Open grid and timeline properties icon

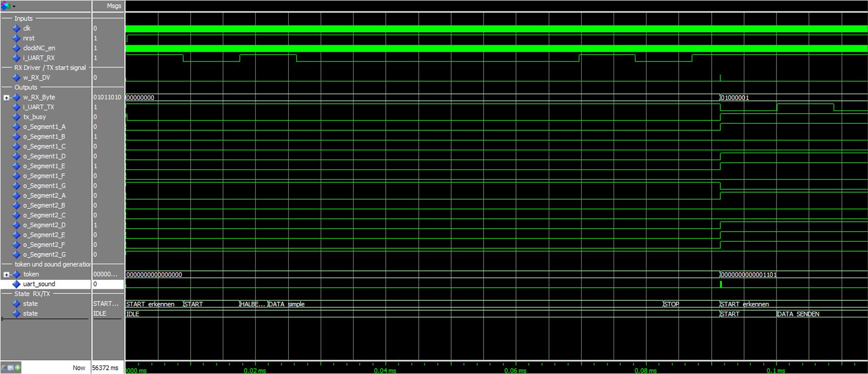[10, 368]
